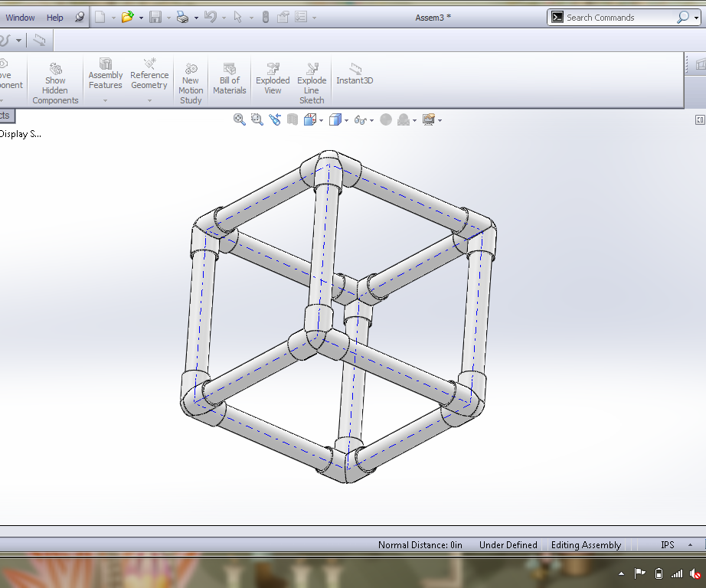Click the Hide/Show Items glasses icon
The height and width of the screenshot is (588, 706).
coord(361,119)
